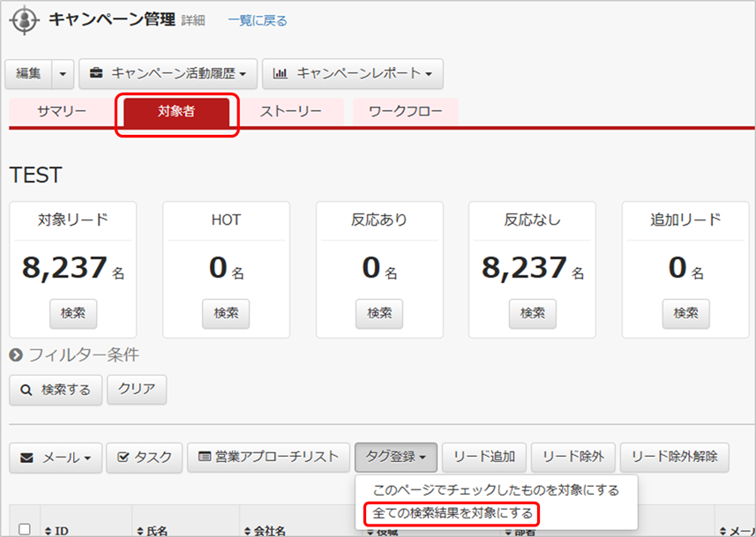Follow the 一覧に戻る link

click(257, 20)
